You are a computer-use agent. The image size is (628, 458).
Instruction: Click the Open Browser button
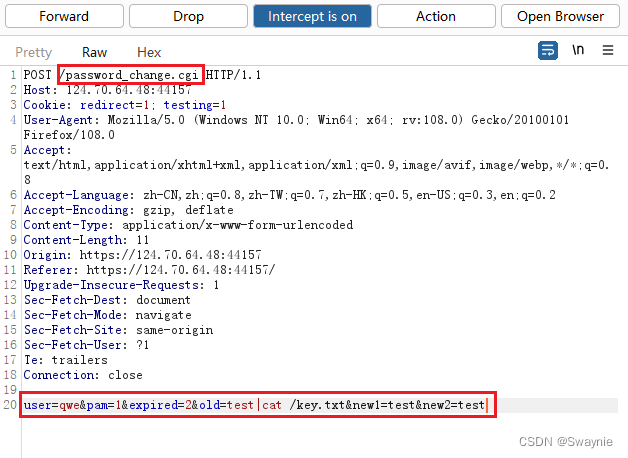(560, 16)
